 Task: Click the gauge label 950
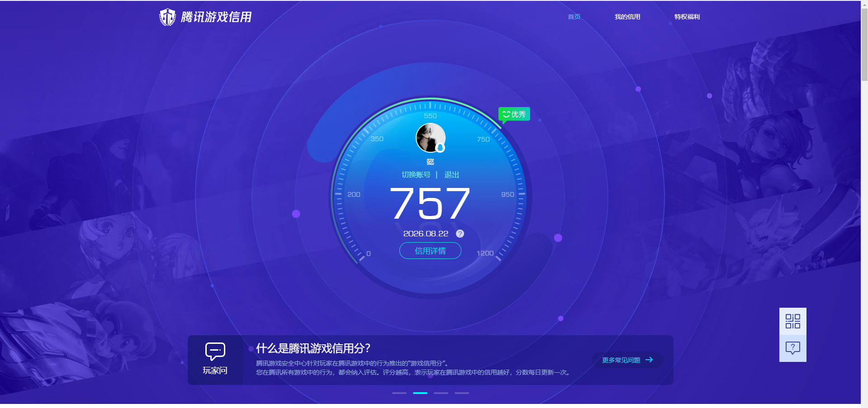point(508,194)
